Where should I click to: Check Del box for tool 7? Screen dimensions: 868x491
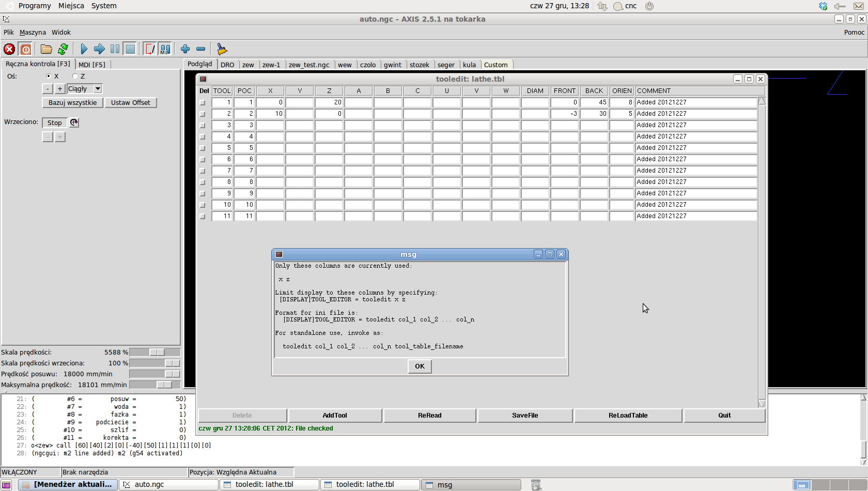(x=203, y=171)
